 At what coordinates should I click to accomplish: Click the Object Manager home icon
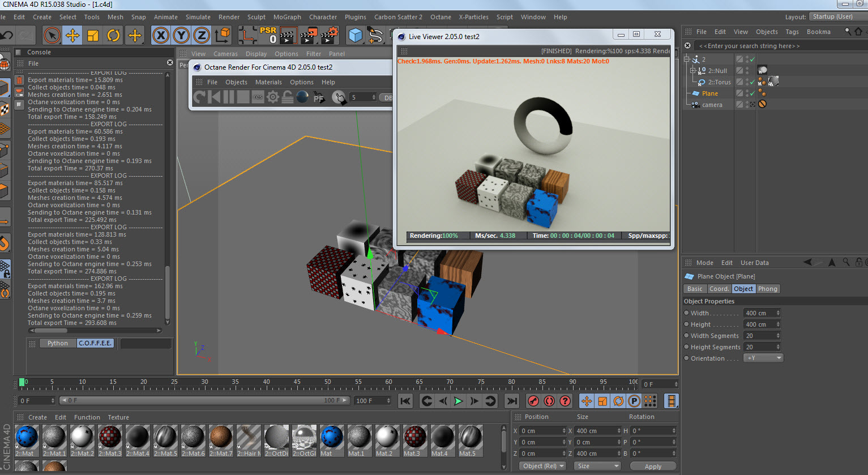[x=858, y=31]
